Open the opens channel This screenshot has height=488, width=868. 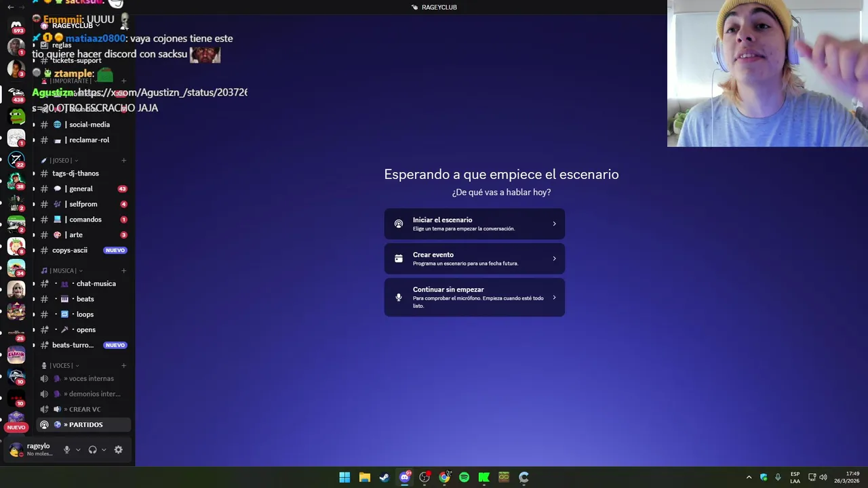(x=83, y=329)
